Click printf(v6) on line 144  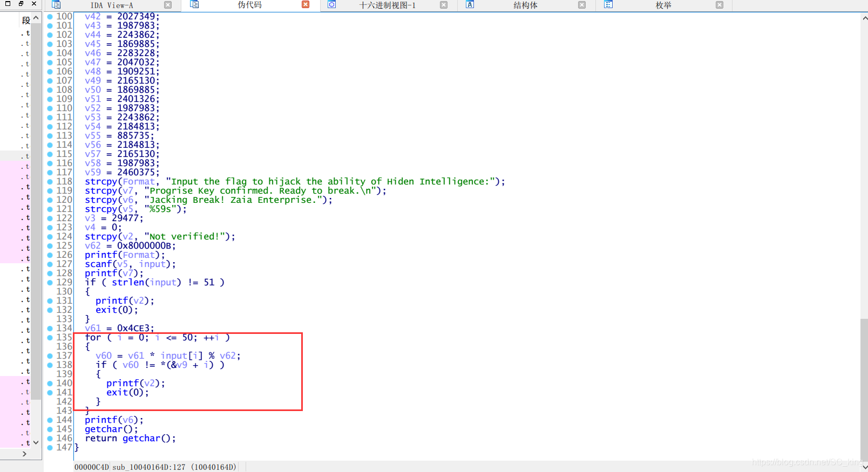[112, 420]
